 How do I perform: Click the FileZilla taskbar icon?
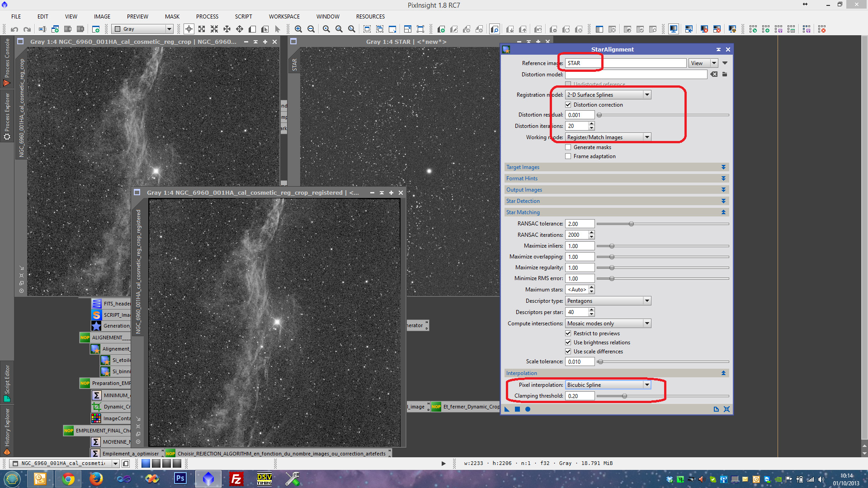(236, 479)
